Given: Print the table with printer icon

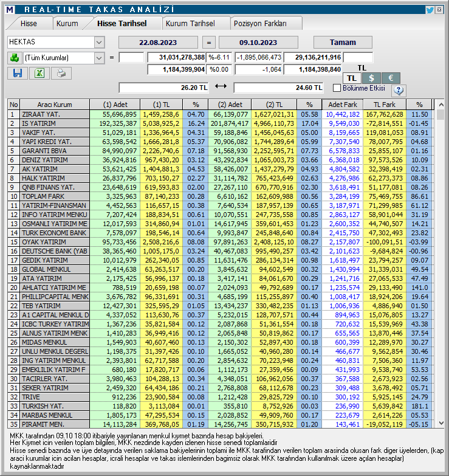Looking at the screenshot, I should pyautogui.click(x=61, y=73).
